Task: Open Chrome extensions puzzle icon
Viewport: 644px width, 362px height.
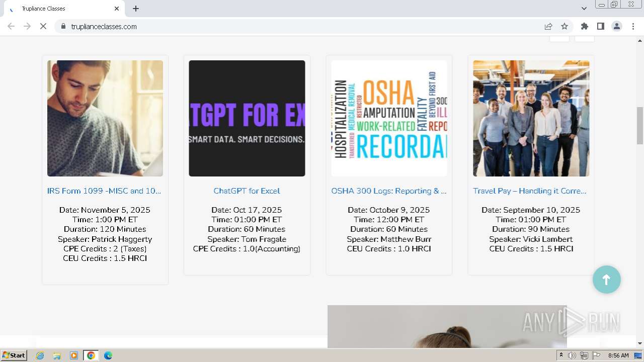Action: click(585, 26)
